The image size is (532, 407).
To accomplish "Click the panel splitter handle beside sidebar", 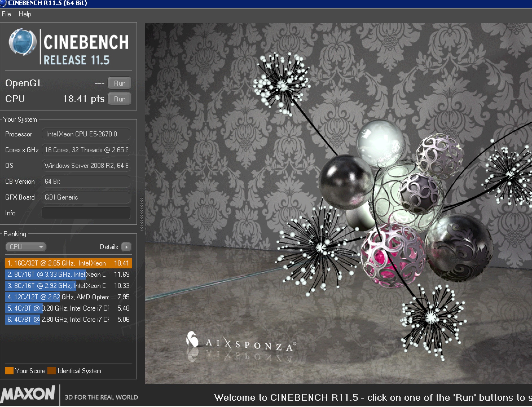I will coord(142,214).
